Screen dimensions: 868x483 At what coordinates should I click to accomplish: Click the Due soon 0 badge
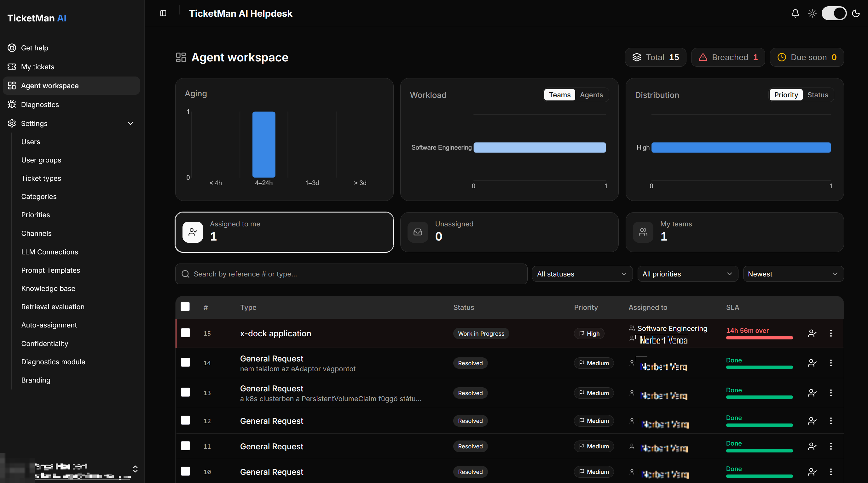pos(807,57)
